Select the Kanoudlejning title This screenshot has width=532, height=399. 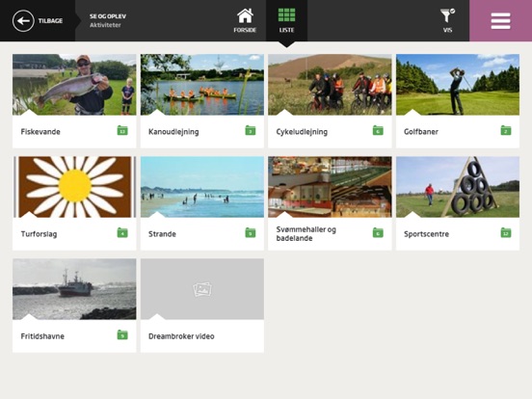(x=173, y=132)
